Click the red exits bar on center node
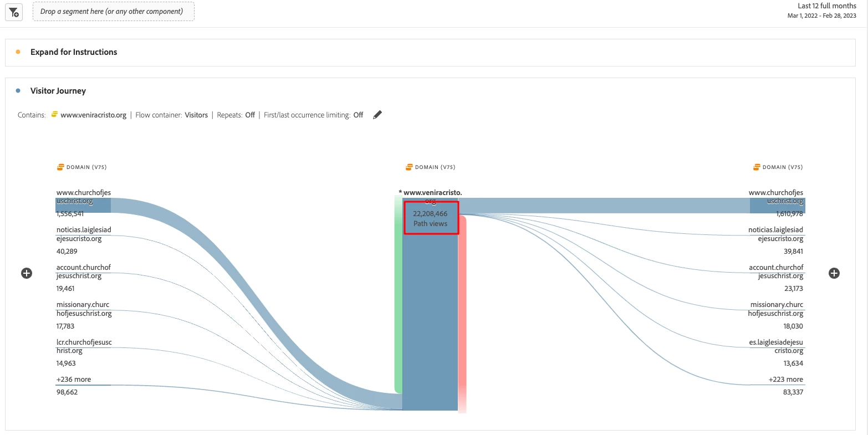868x435 pixels. tap(462, 313)
